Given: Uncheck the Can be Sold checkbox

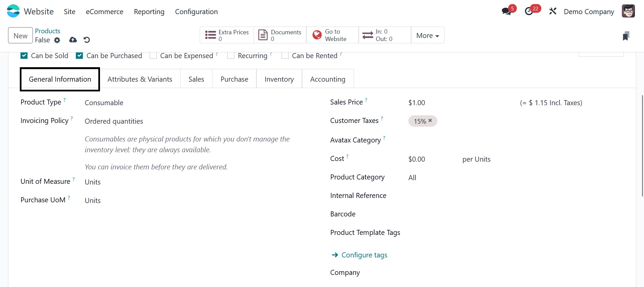Looking at the screenshot, I should click(x=24, y=56).
